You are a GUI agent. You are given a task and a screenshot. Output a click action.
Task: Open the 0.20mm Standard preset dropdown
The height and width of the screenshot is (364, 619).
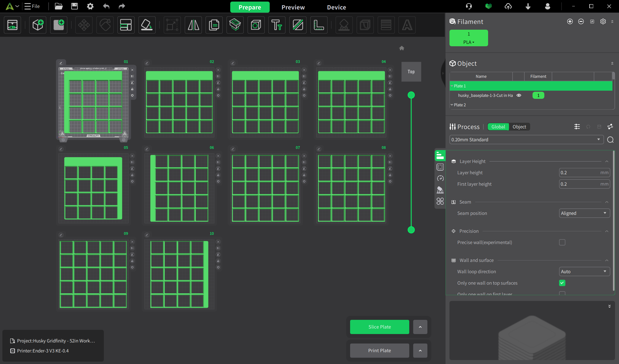click(526, 140)
